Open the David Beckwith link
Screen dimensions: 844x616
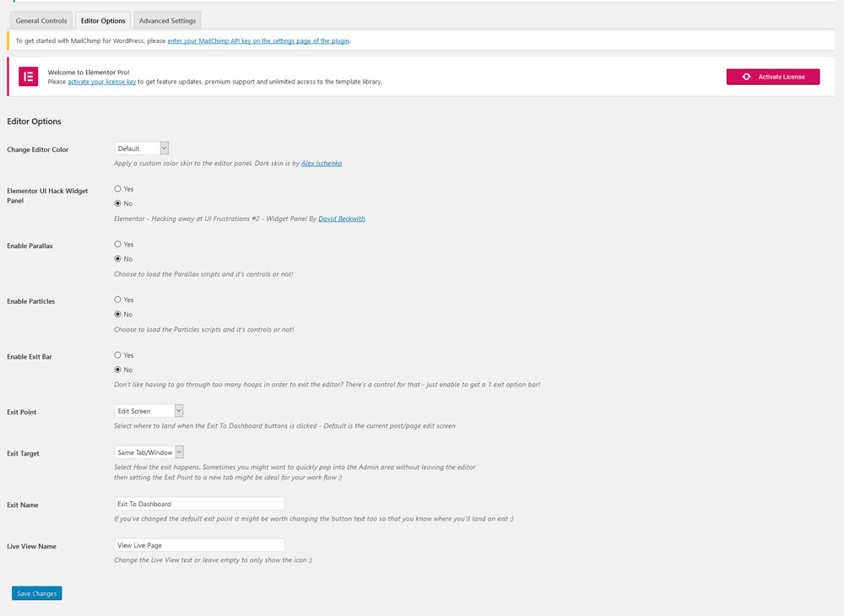click(341, 219)
